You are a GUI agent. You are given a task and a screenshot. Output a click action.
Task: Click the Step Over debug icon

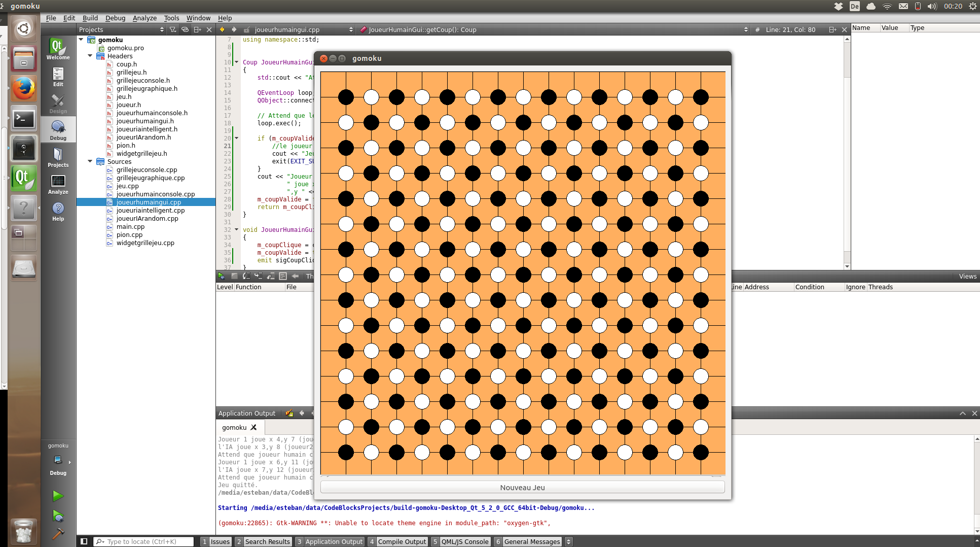pyautogui.click(x=246, y=276)
